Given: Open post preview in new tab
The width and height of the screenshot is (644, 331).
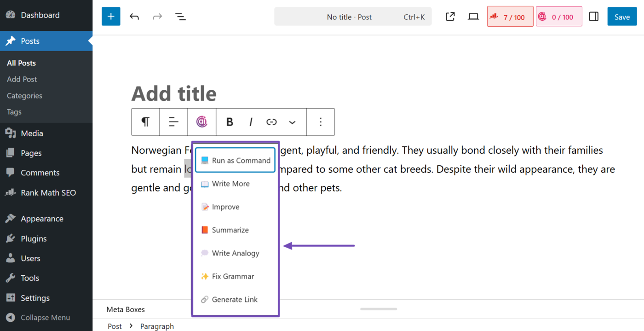Looking at the screenshot, I should click(450, 17).
